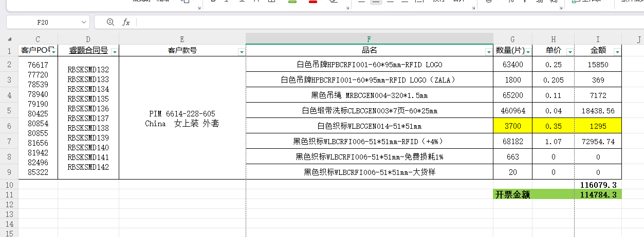
Task: Select the green 开票金额 cell
Action: 512,194
